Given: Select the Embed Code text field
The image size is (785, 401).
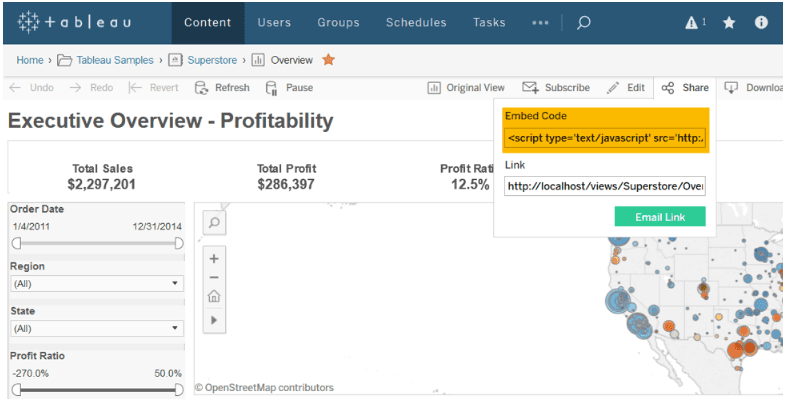Looking at the screenshot, I should 605,138.
